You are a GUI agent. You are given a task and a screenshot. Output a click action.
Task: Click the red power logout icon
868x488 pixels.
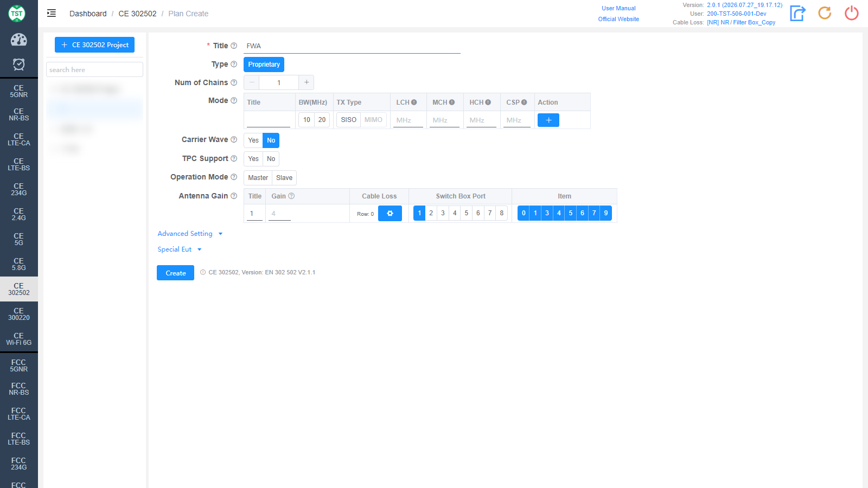tap(852, 13)
